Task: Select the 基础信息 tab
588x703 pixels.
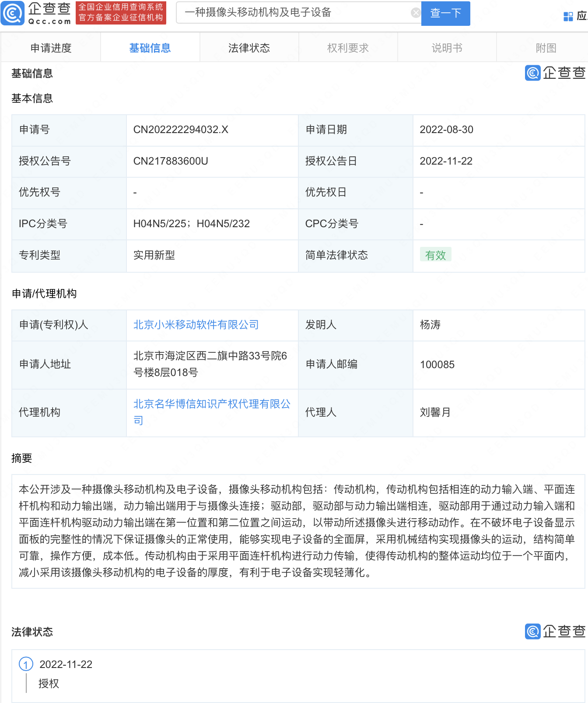Action: (x=150, y=48)
